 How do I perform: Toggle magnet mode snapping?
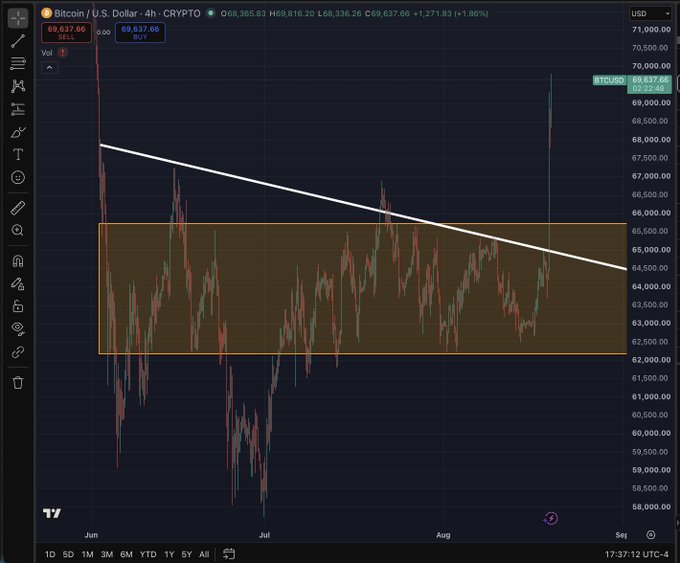coord(18,261)
